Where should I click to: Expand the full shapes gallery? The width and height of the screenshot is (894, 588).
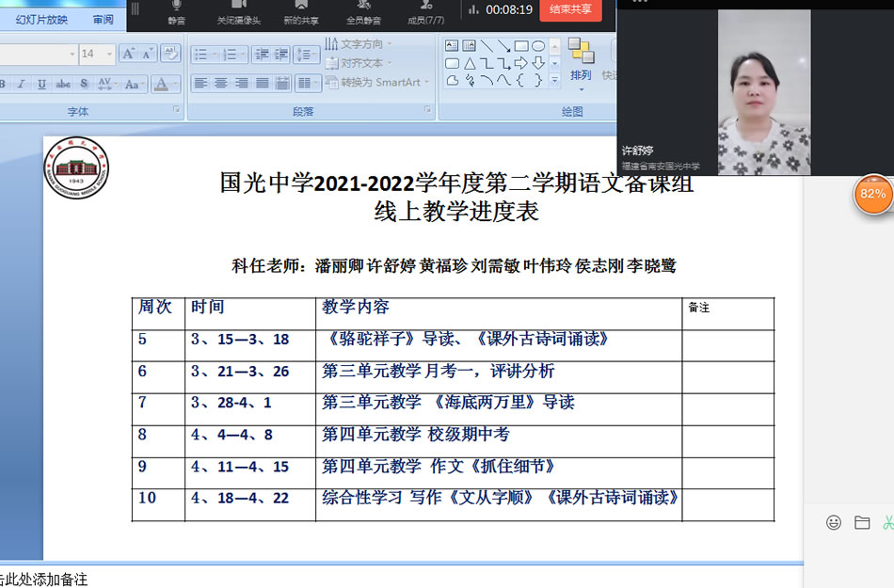click(555, 81)
